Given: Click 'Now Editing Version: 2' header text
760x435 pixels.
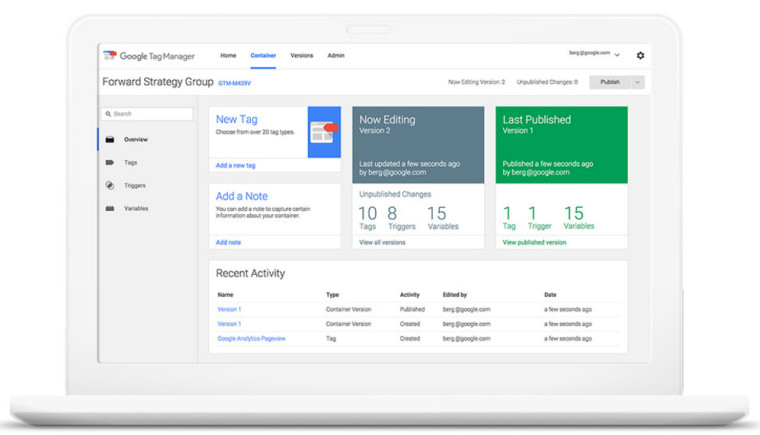Looking at the screenshot, I should click(x=476, y=82).
